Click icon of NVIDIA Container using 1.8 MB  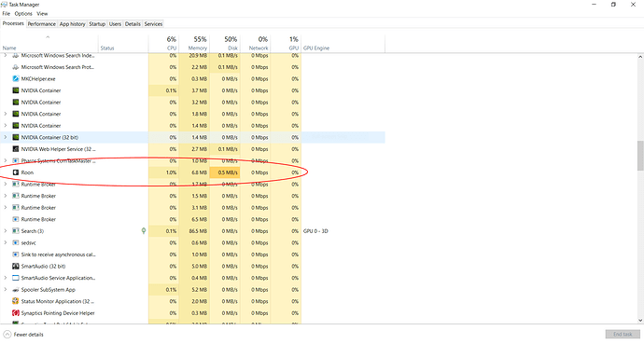16,114
